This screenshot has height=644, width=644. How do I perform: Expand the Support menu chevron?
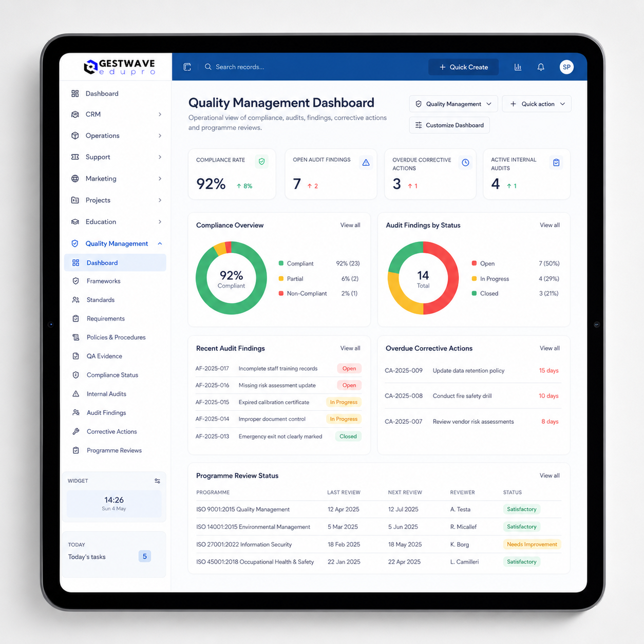click(160, 157)
